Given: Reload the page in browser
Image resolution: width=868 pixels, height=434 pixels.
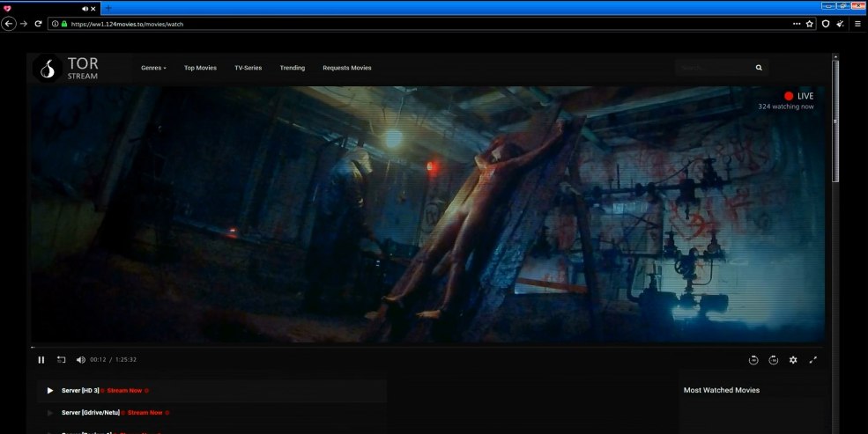Looking at the screenshot, I should click(38, 24).
